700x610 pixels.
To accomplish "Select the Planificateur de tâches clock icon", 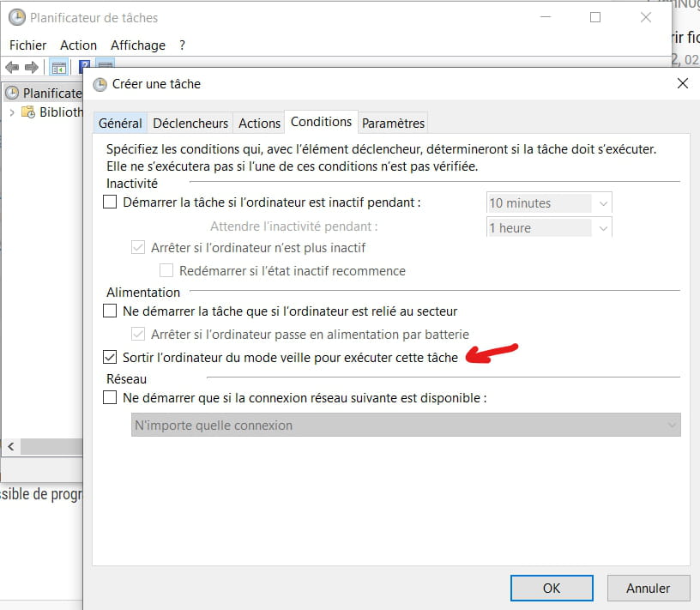I will point(10,92).
